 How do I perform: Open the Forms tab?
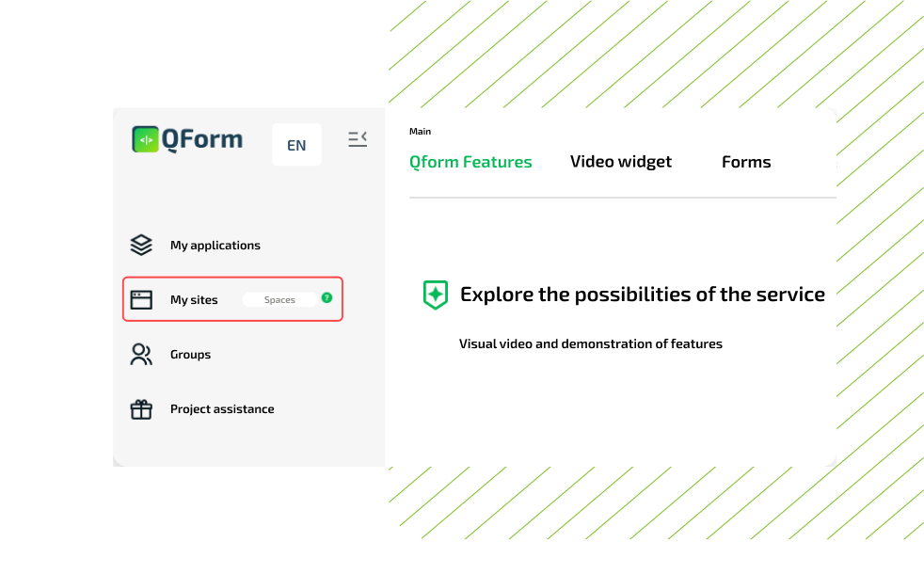tap(746, 162)
